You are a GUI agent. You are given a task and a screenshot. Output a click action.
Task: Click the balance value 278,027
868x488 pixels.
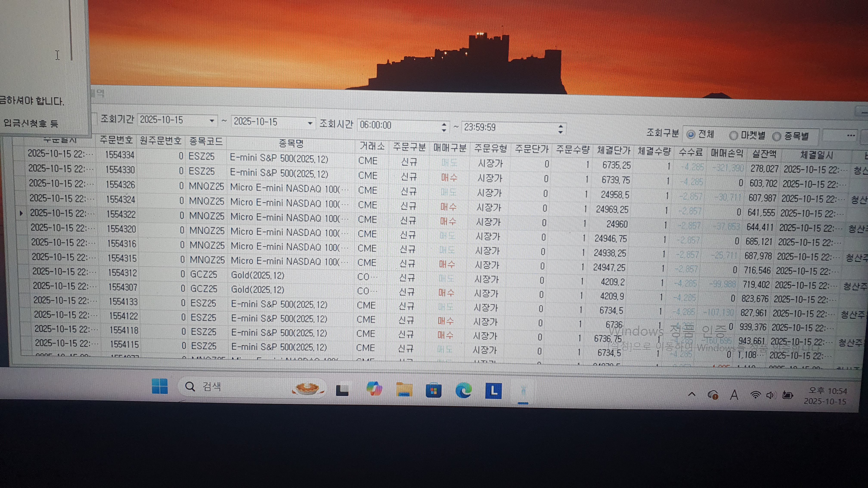point(764,169)
